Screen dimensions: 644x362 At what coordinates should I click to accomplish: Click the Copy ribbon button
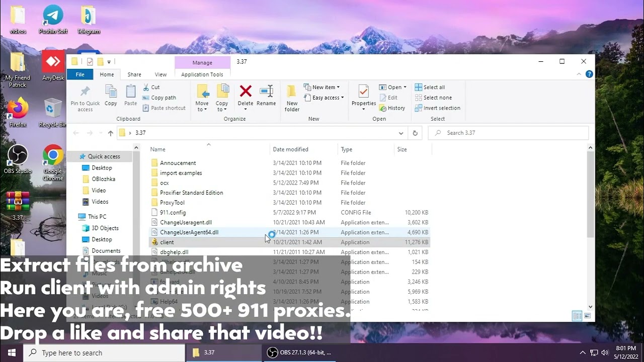111,96
